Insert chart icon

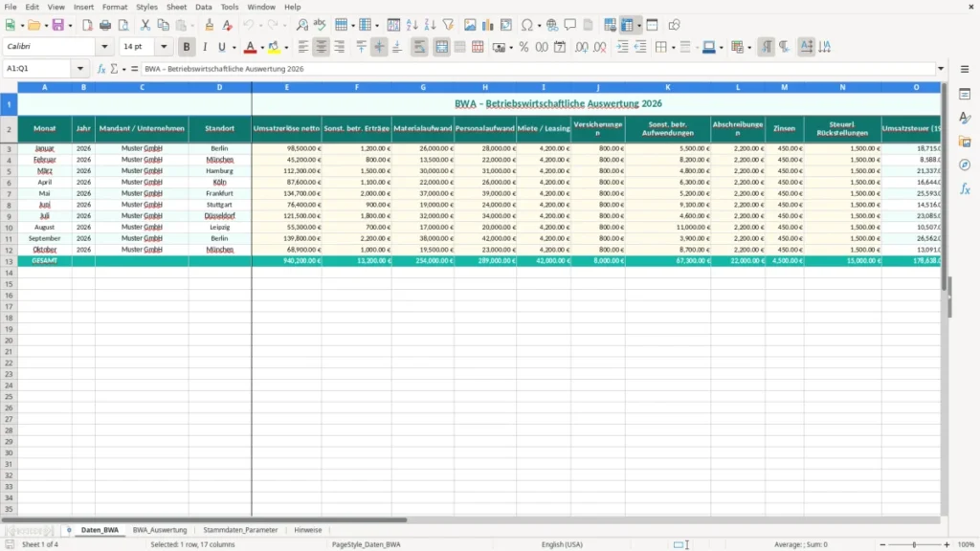point(487,25)
